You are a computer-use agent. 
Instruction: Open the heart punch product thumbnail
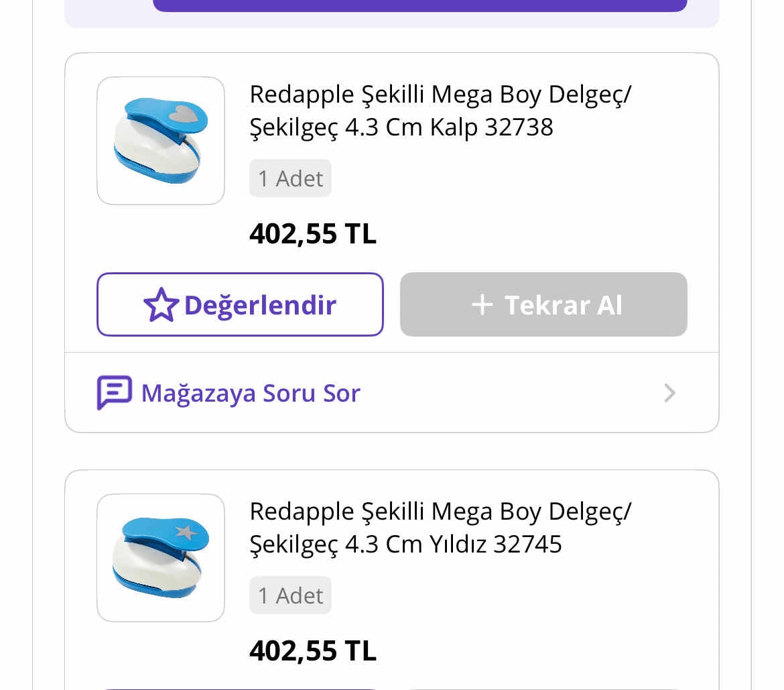pyautogui.click(x=161, y=141)
